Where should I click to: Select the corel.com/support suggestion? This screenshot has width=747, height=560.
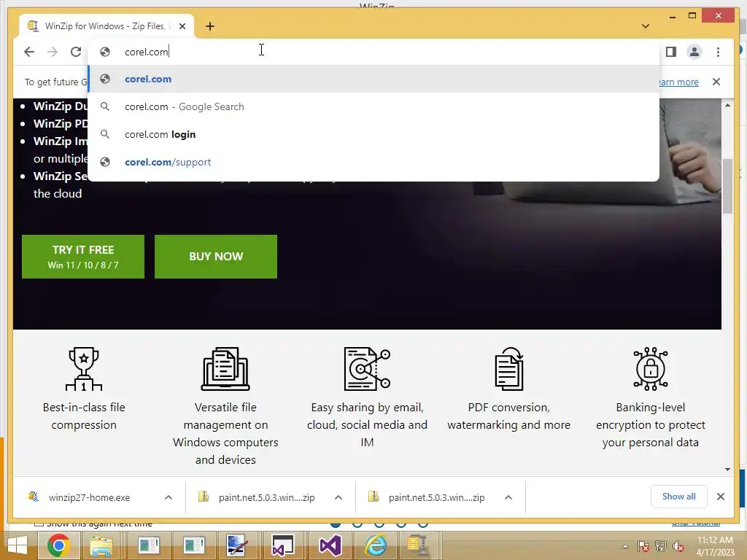coord(374,162)
